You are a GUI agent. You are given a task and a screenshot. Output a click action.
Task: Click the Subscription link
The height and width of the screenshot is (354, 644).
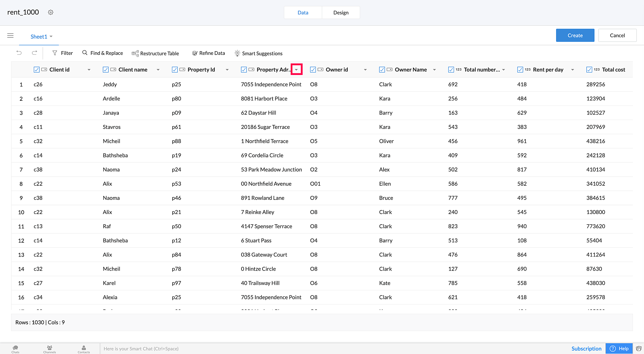click(x=586, y=349)
